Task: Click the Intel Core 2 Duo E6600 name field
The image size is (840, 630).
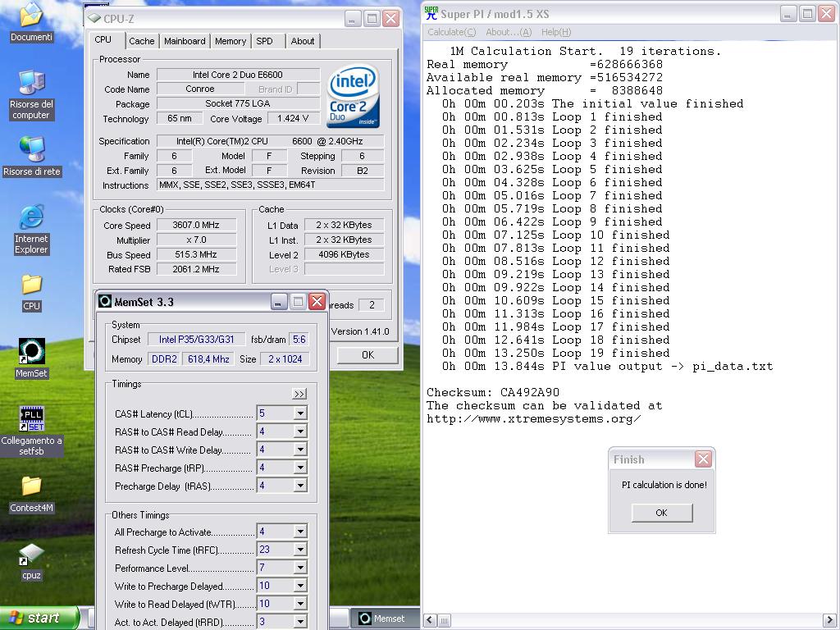Action: pyautogui.click(x=238, y=75)
